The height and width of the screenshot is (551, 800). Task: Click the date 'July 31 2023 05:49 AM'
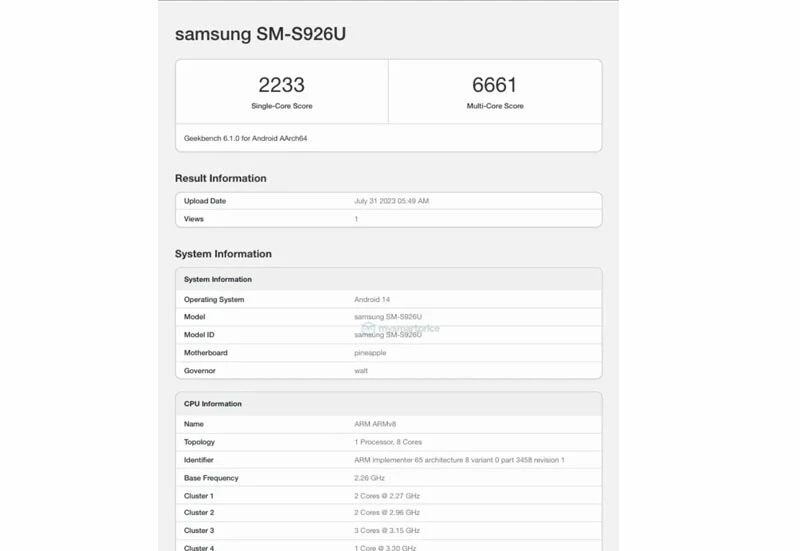tap(391, 201)
